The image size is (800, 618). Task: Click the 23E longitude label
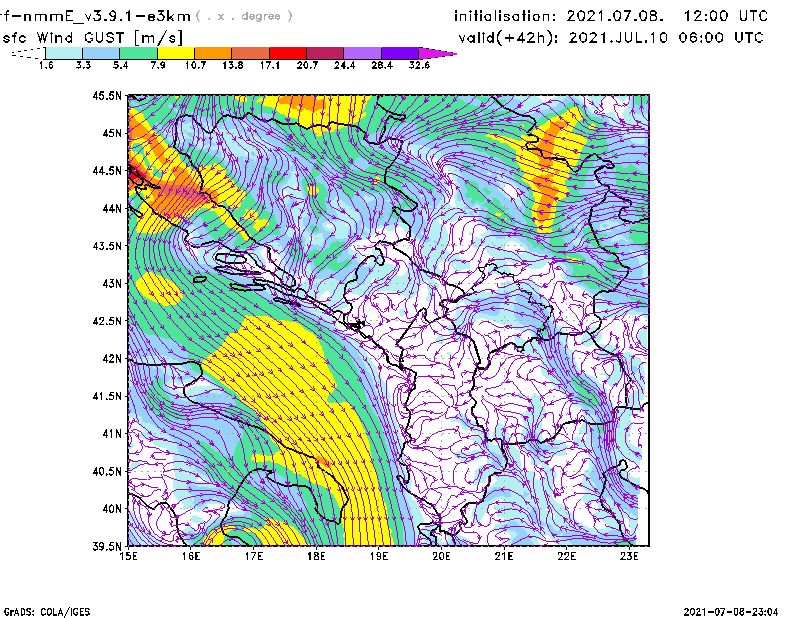coord(629,556)
